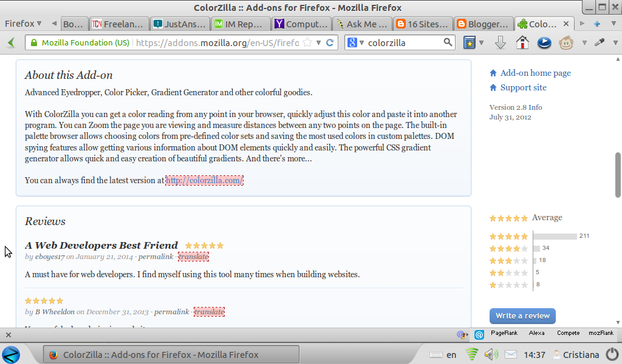Screen dimensions: 622x364
Task: Close the ColorZilla tab
Action: point(566,24)
